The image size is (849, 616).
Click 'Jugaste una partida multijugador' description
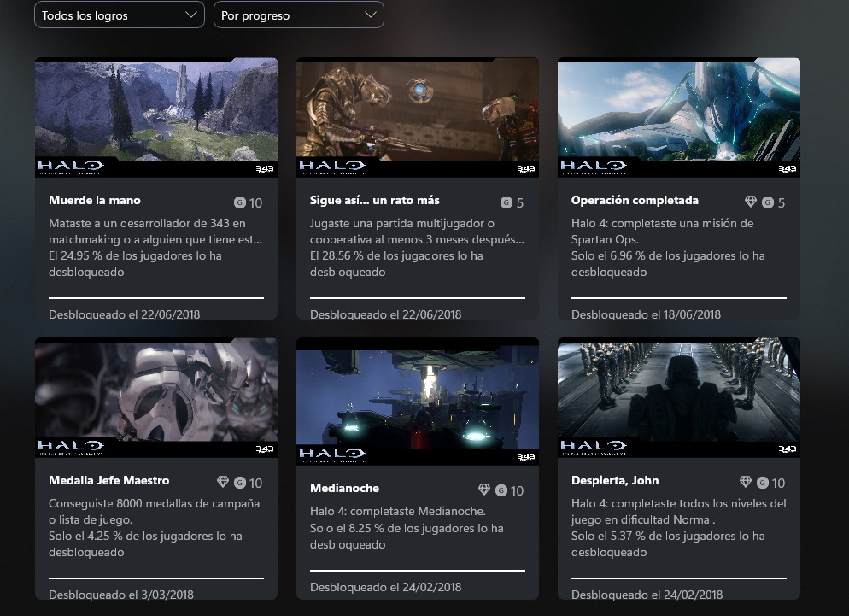click(x=417, y=232)
